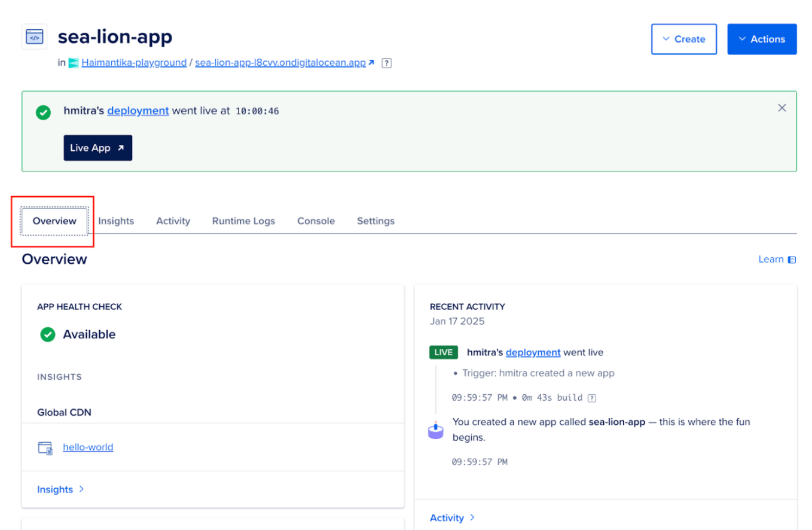Click the INSIGHTS section label
The height and width of the screenshot is (530, 812).
59,377
